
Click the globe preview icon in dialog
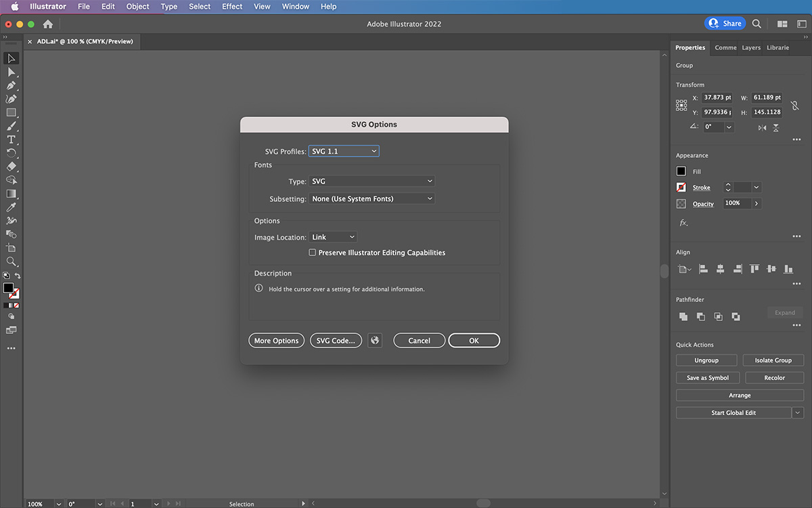375,341
